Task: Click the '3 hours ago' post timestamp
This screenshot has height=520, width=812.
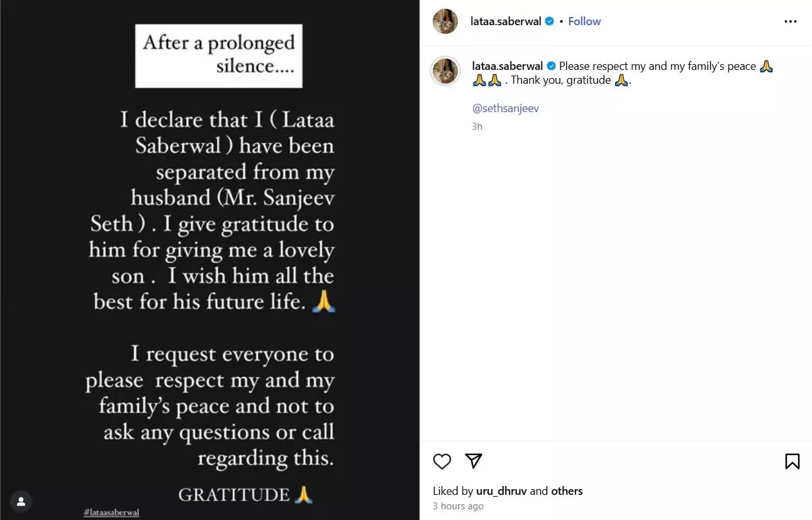Action: coord(458,506)
